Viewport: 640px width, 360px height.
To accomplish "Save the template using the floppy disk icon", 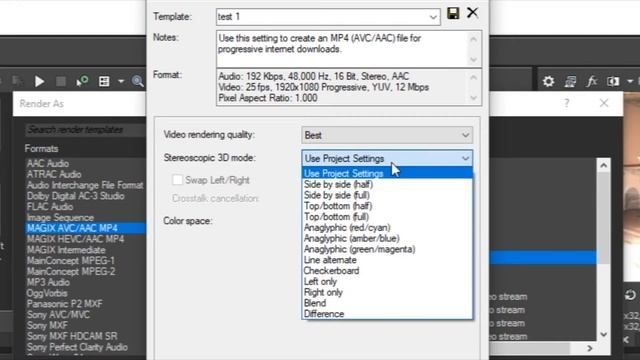I will tap(453, 13).
